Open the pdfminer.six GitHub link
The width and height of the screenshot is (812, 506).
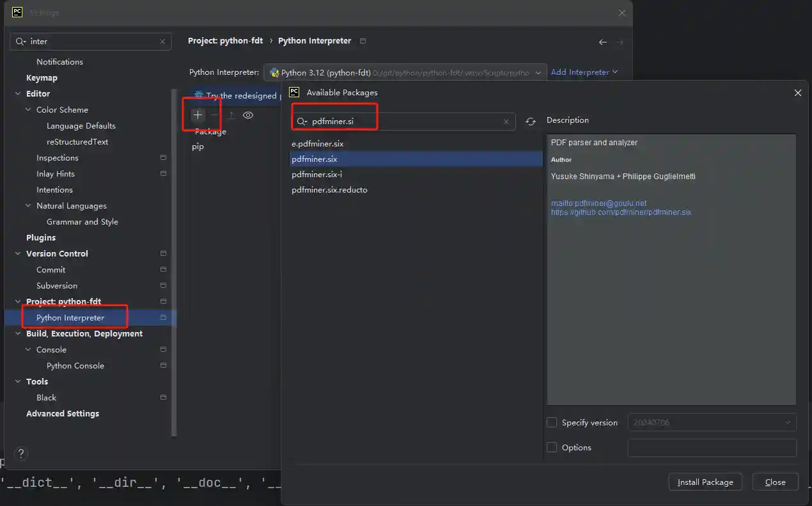tap(621, 212)
